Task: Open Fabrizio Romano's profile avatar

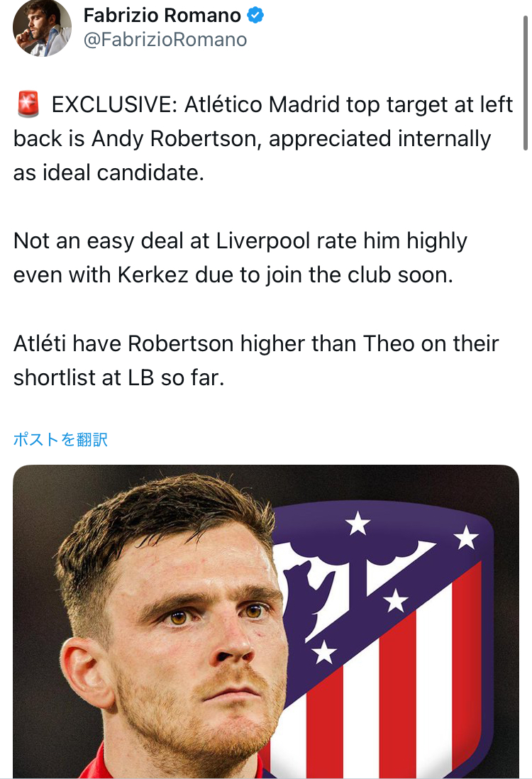Action: coord(42,28)
